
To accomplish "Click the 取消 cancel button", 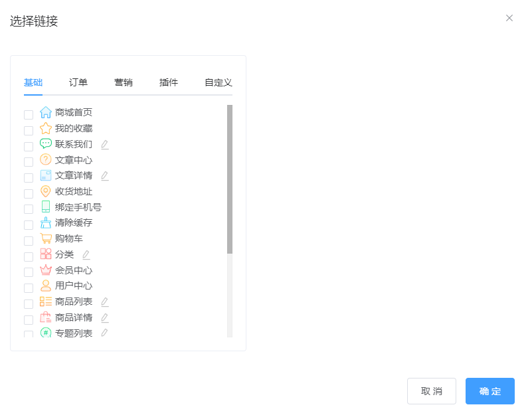I will [431, 391].
